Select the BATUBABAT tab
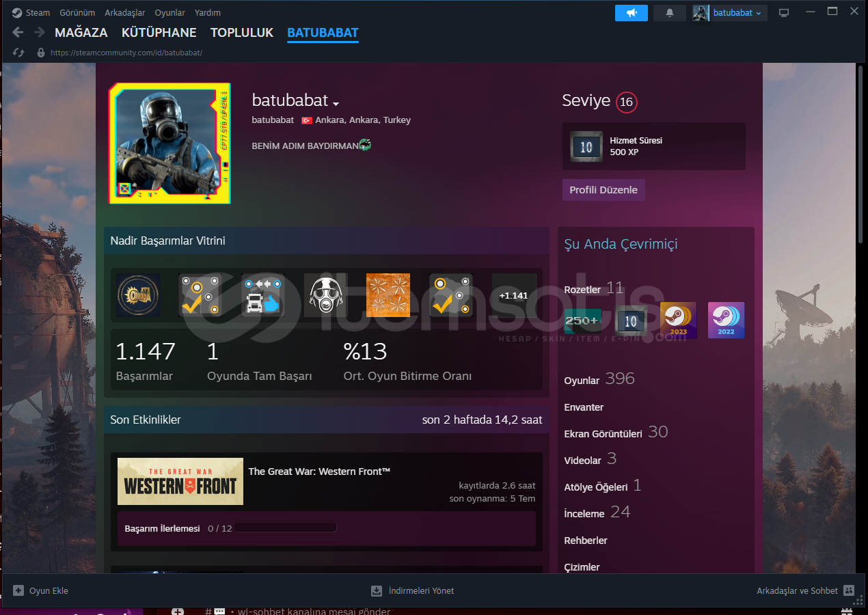This screenshot has width=868, height=615. tap(323, 32)
